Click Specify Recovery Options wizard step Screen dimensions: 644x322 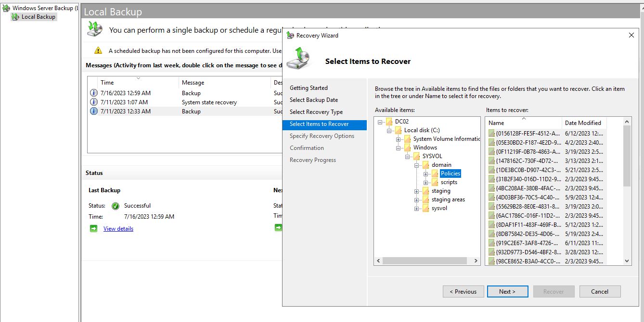coord(322,136)
